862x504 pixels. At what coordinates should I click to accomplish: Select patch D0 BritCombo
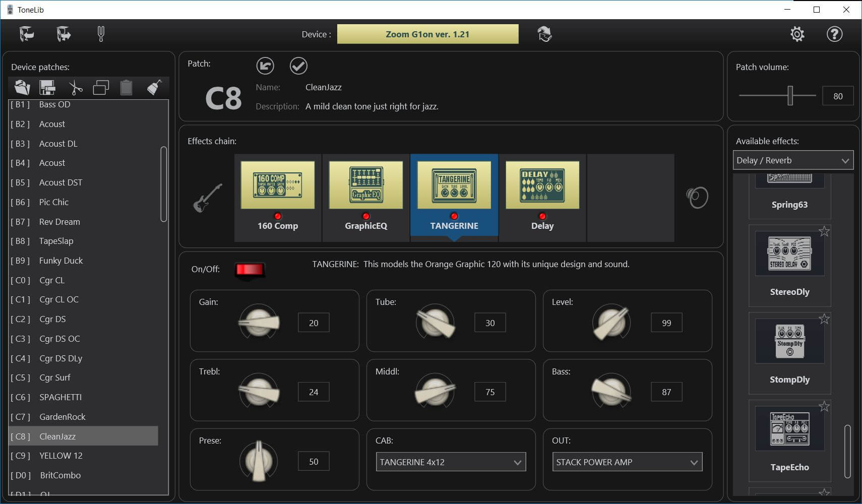click(84, 475)
